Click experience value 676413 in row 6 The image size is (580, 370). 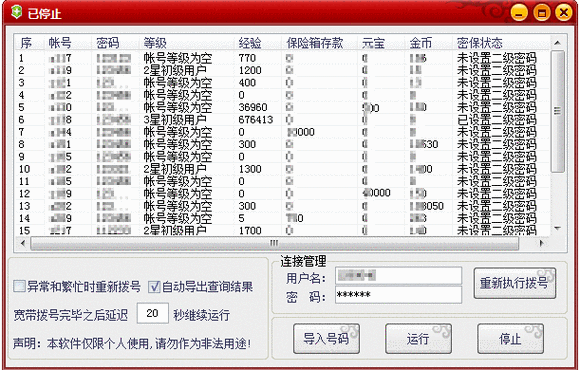click(256, 120)
